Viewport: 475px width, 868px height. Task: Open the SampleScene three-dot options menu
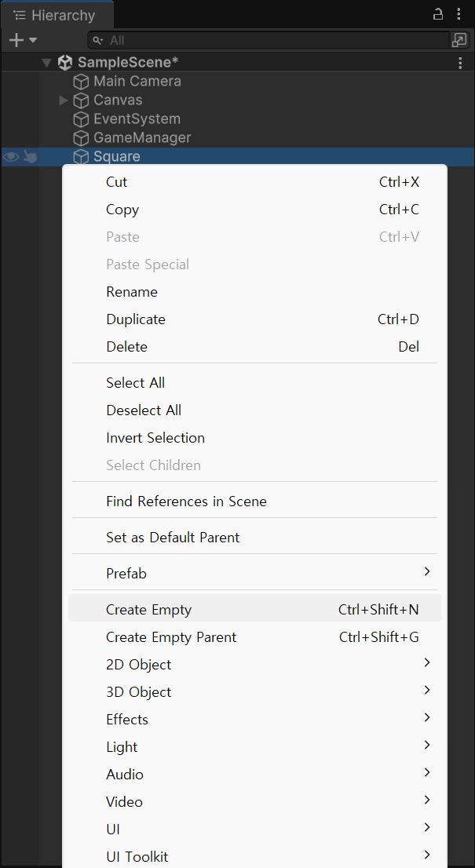(460, 63)
